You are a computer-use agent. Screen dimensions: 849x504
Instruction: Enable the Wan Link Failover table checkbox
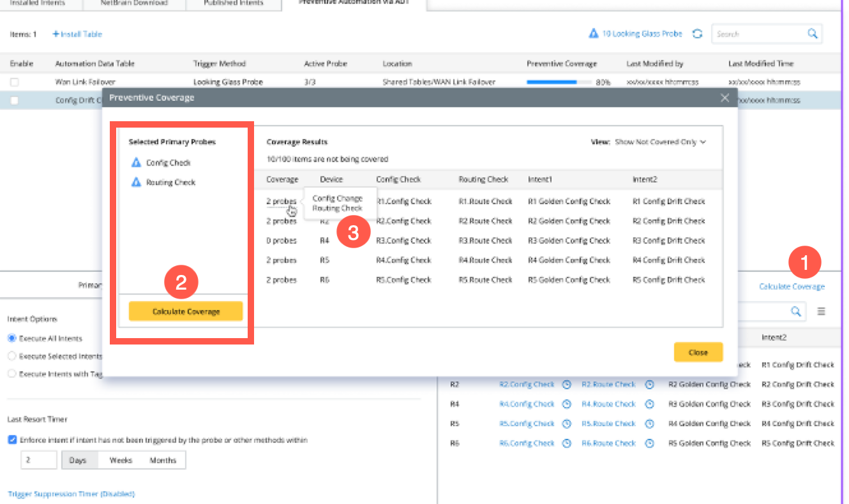14,82
